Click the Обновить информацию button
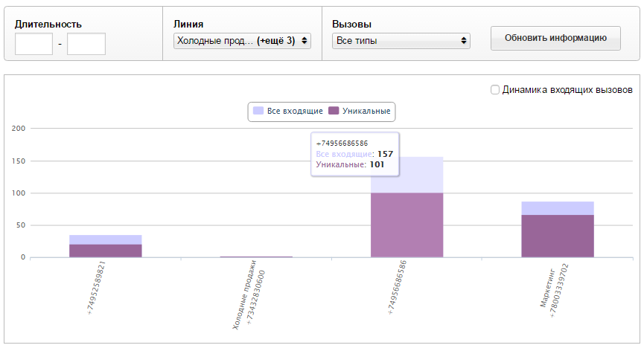Viewport: 644px width, 348px height. (555, 38)
